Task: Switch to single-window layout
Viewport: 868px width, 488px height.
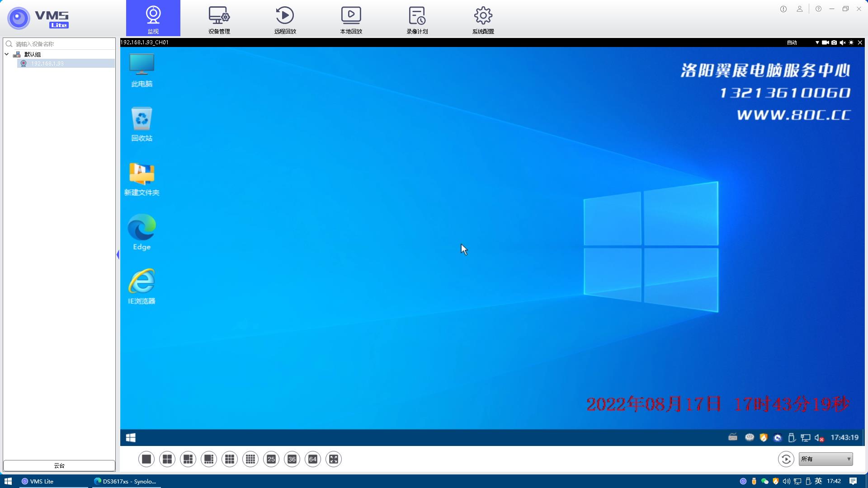Action: 146,459
